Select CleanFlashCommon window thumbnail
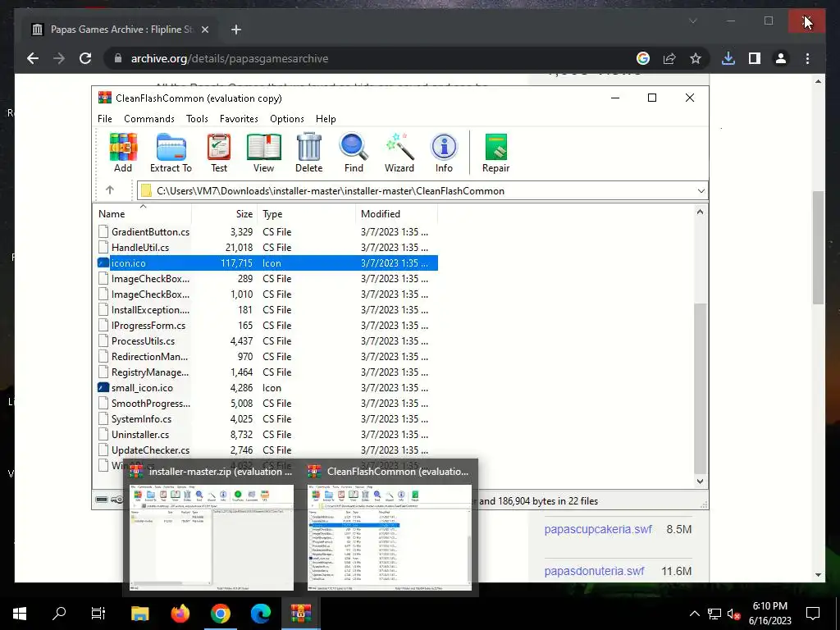The height and width of the screenshot is (630, 840). click(x=390, y=527)
